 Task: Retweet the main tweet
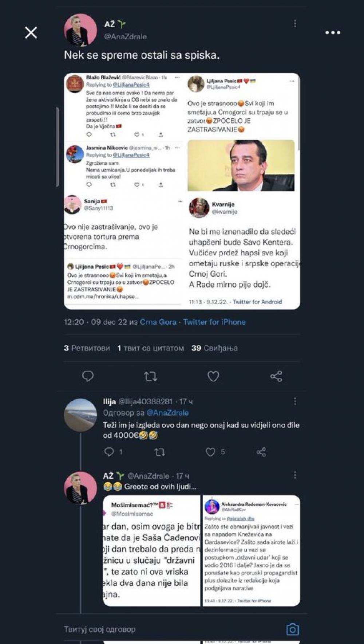(x=150, y=376)
